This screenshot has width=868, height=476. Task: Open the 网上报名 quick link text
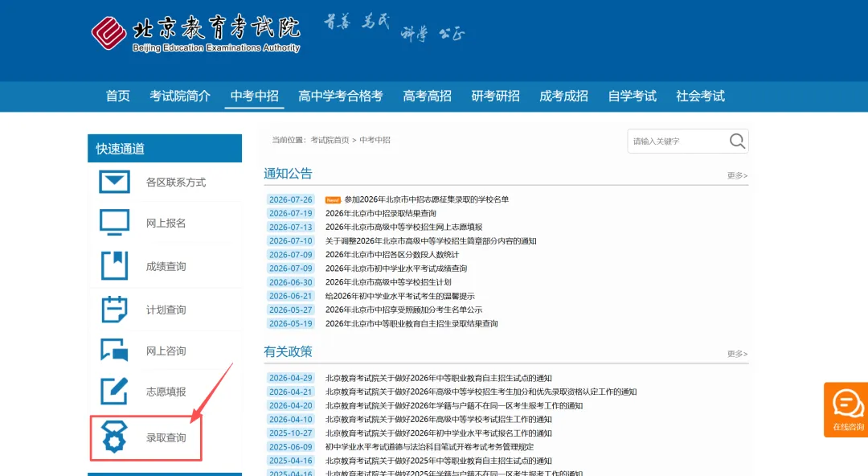(166, 224)
